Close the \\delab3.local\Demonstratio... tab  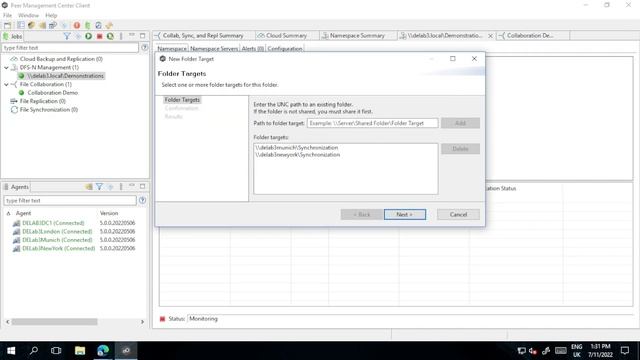coord(491,36)
